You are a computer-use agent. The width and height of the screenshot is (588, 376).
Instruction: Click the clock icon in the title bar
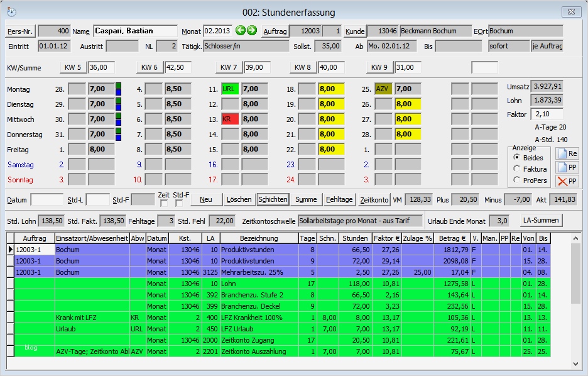pyautogui.click(x=11, y=12)
